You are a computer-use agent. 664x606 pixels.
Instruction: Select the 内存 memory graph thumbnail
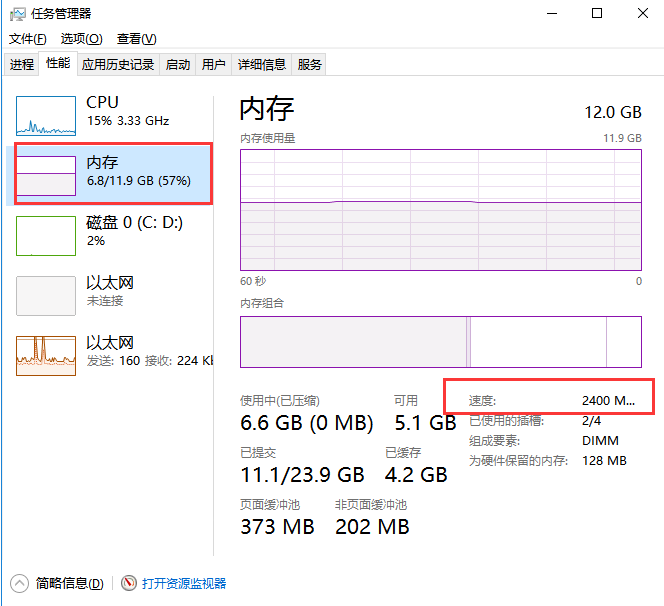click(46, 175)
